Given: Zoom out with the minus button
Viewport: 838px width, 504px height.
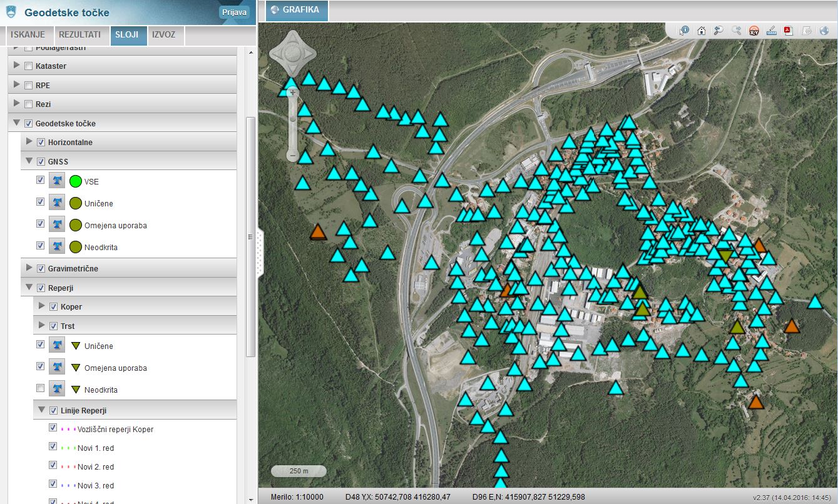Looking at the screenshot, I should pos(292,154).
